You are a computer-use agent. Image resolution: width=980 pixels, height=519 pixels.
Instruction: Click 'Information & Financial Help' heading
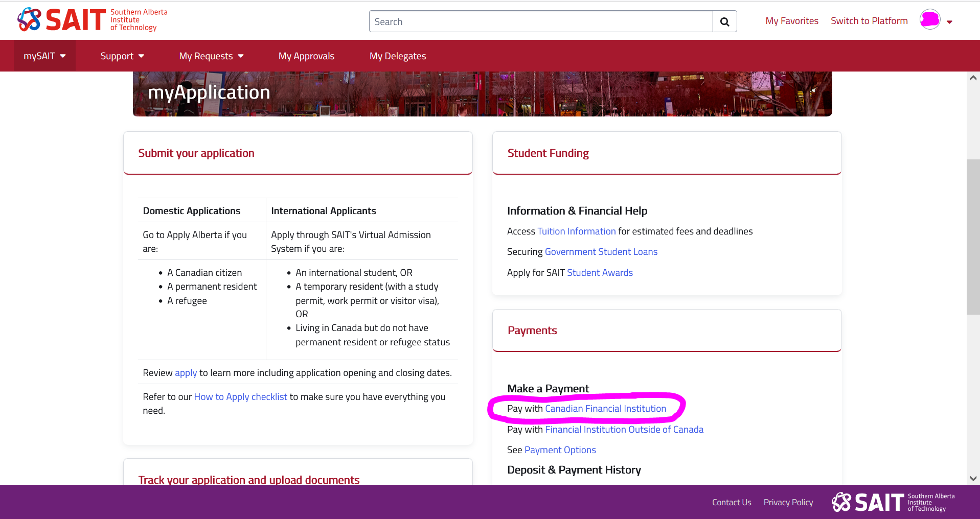(x=577, y=211)
